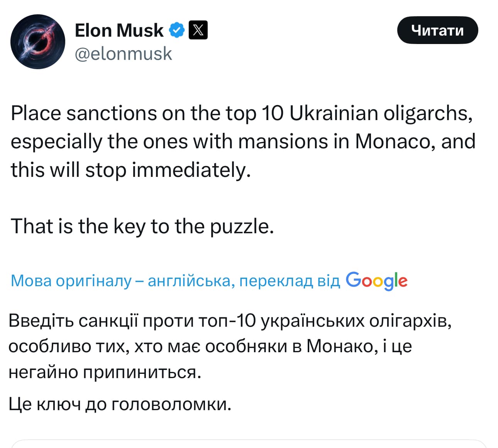This screenshot has width=498, height=448.
Task: Click the line негайно припиниться
Action: click(x=105, y=372)
